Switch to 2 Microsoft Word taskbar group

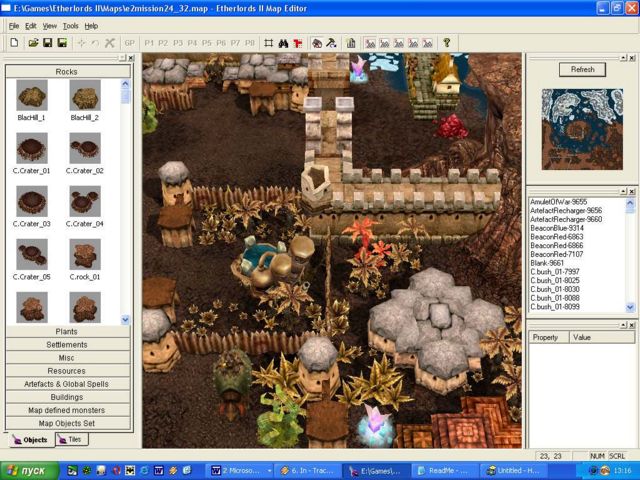pos(240,471)
